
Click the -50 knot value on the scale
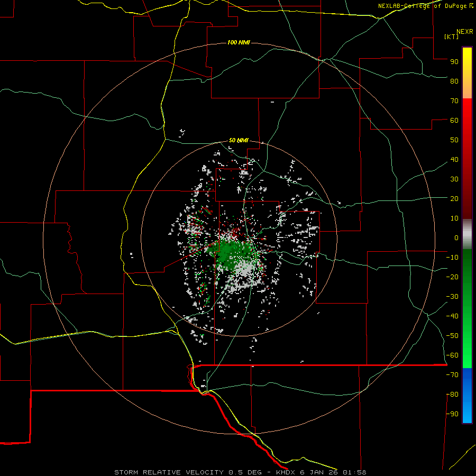[x=452, y=336]
